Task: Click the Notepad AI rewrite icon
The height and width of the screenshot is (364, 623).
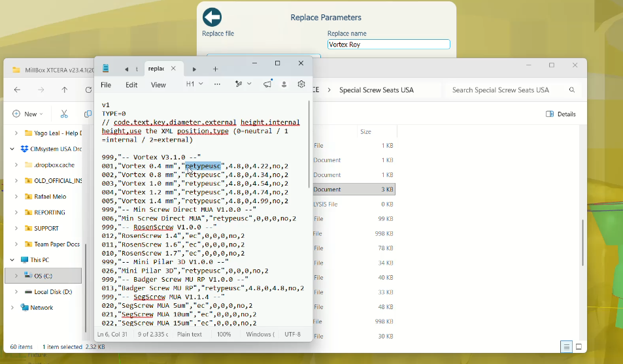Action: pyautogui.click(x=239, y=84)
